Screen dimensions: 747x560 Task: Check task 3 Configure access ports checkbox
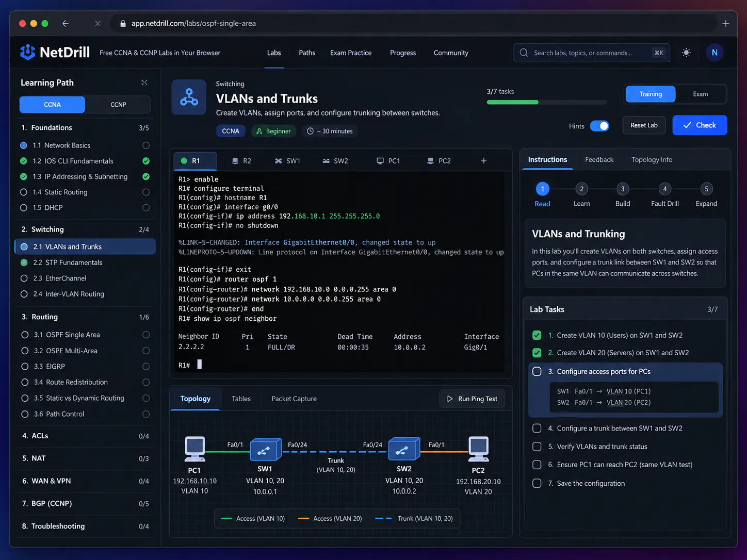tap(537, 371)
